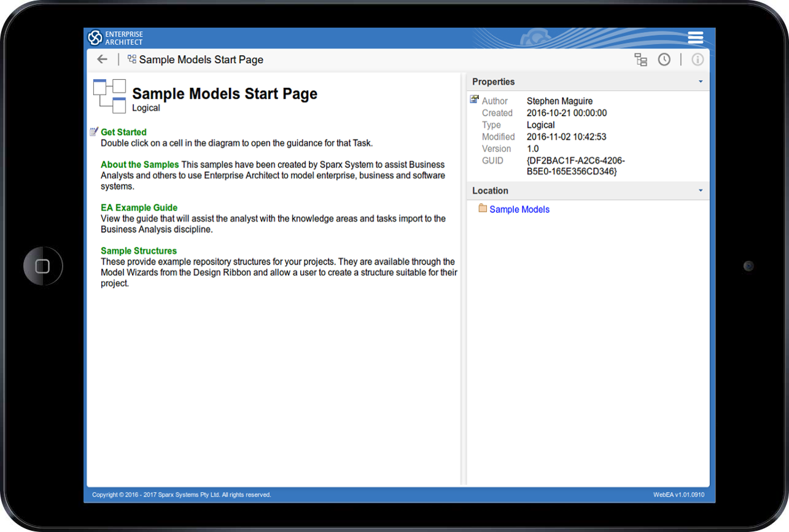Open the Get Started link
789x532 pixels.
pos(123,132)
